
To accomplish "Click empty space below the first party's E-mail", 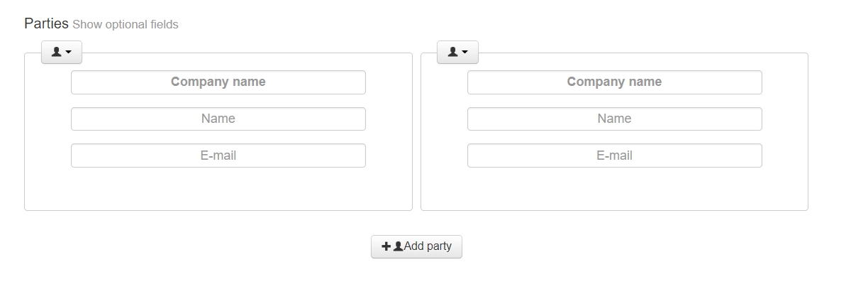I will point(218,189).
